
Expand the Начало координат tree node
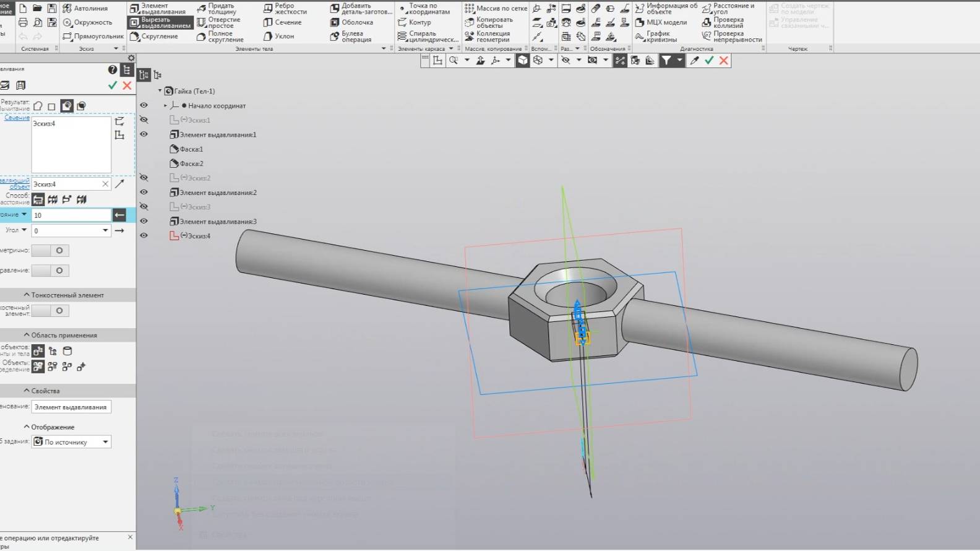pyautogui.click(x=165, y=106)
